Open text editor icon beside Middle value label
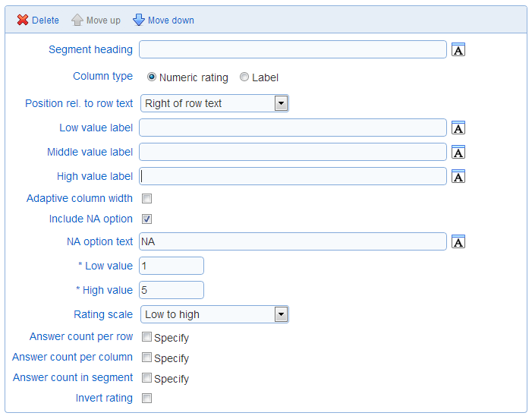This screenshot has height=416, width=532. tap(458, 153)
